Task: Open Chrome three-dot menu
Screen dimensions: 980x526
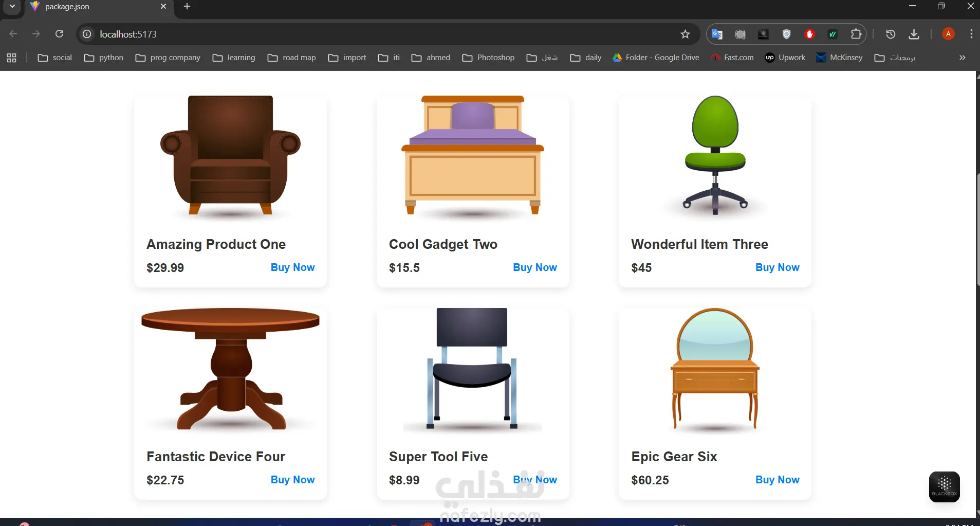Action: pos(971,34)
